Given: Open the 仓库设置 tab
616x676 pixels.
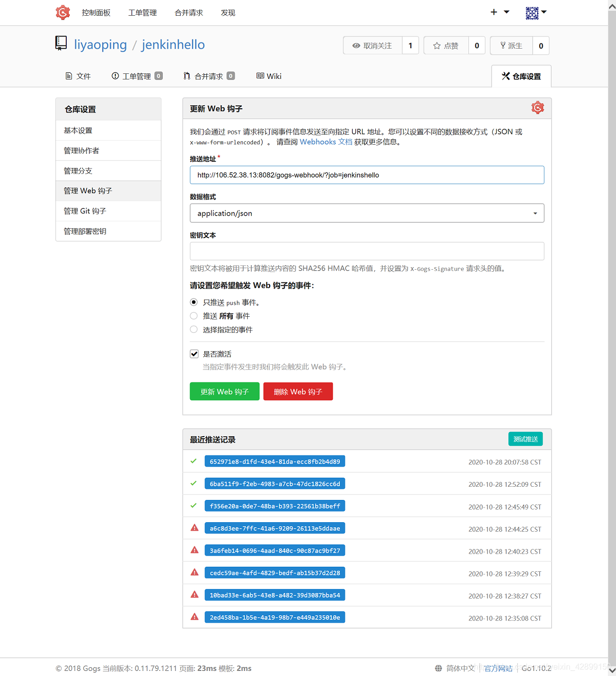Looking at the screenshot, I should 521,76.
